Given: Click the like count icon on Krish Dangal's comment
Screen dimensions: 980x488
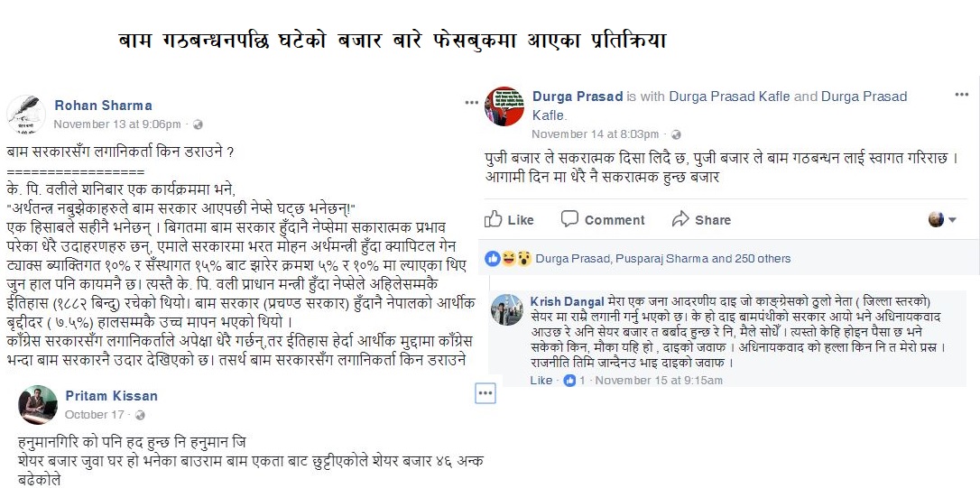Looking at the screenshot, I should click(569, 380).
